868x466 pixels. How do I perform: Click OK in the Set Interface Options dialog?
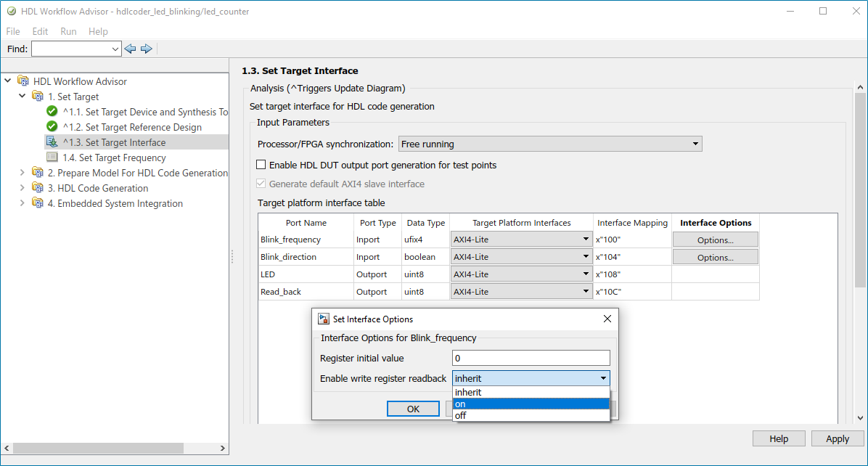coord(412,408)
